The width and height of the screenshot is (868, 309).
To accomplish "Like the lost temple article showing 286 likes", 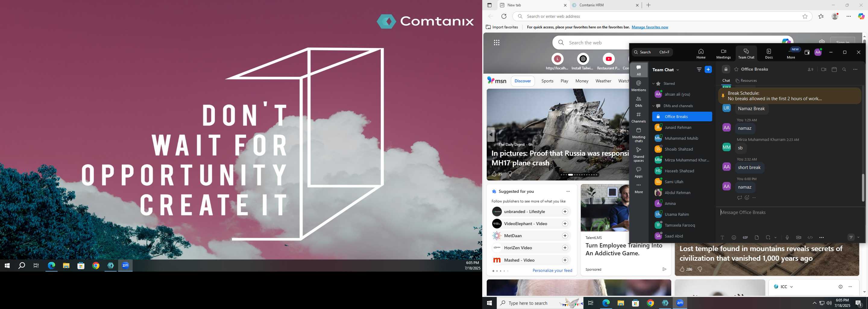I will [682, 269].
